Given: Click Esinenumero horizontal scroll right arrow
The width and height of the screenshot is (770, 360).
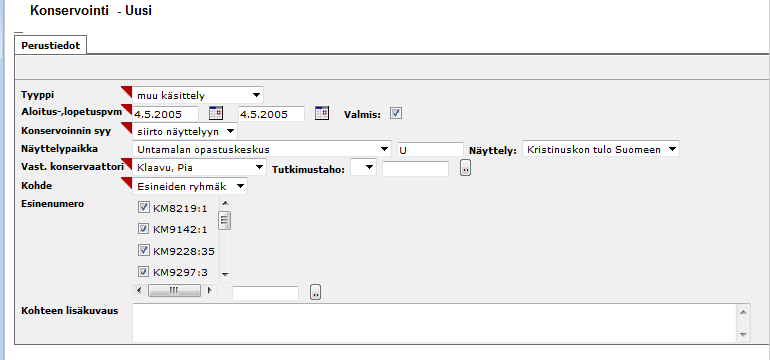Looking at the screenshot, I should coord(210,290).
